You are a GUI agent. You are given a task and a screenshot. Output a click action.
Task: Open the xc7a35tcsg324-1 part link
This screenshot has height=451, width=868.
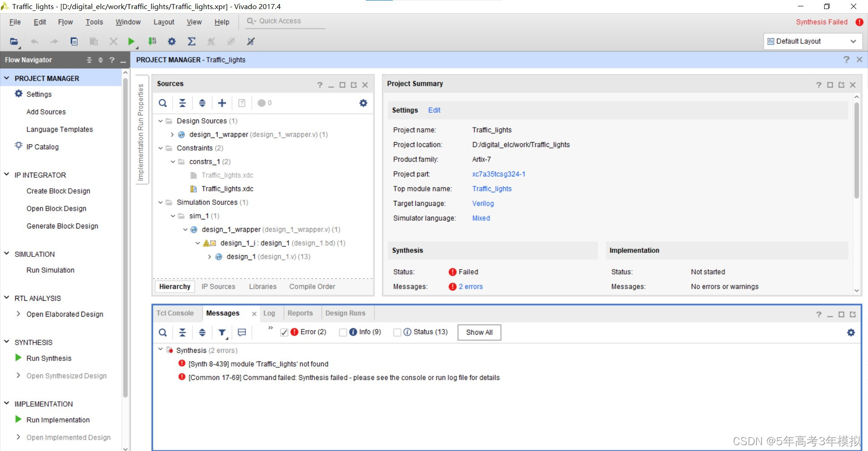coord(499,174)
